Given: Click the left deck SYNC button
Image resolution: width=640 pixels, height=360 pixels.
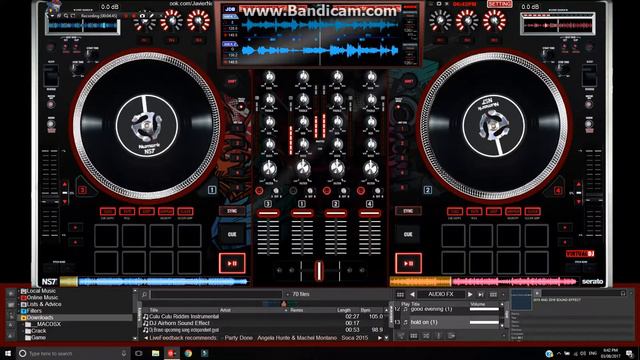Looking at the screenshot, I should [x=232, y=211].
